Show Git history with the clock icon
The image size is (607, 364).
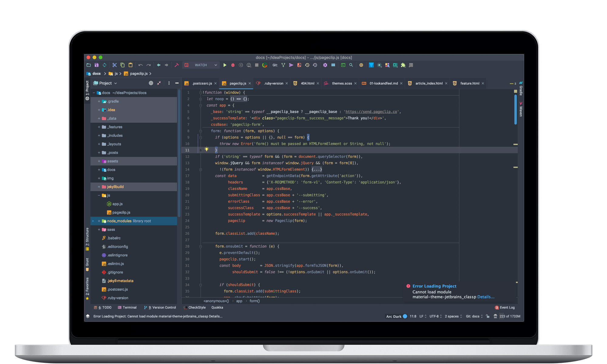pos(307,65)
